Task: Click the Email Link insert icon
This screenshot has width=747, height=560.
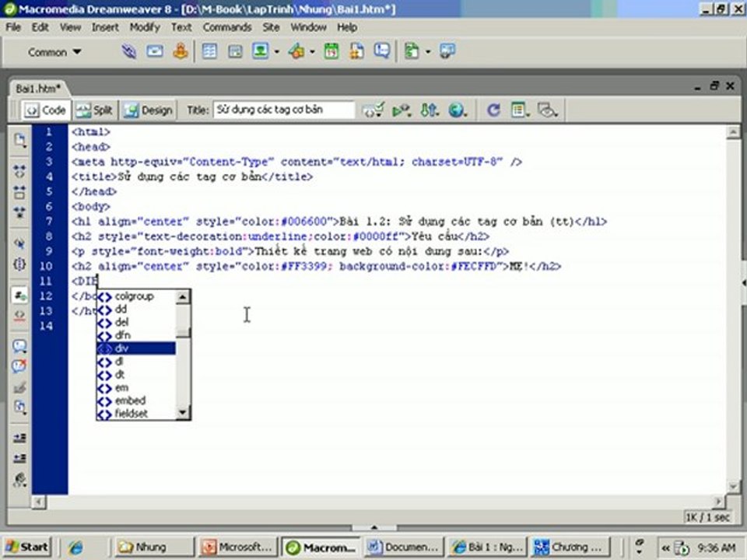Action: pyautogui.click(x=154, y=51)
